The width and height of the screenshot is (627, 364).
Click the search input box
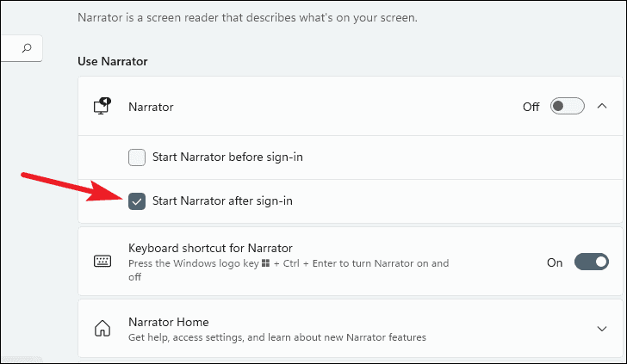(x=22, y=48)
